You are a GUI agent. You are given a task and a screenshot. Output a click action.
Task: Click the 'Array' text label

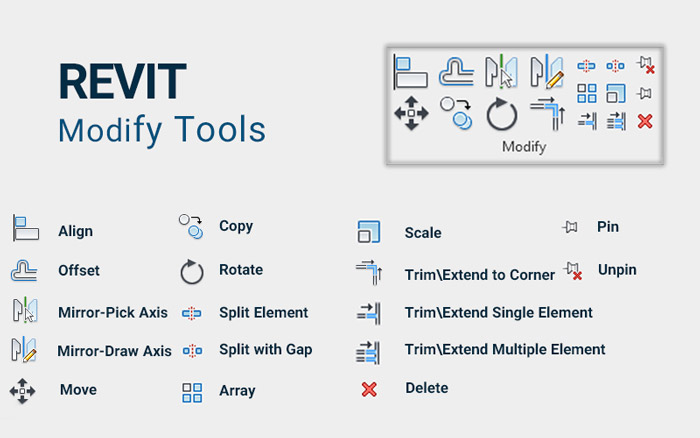(x=237, y=391)
